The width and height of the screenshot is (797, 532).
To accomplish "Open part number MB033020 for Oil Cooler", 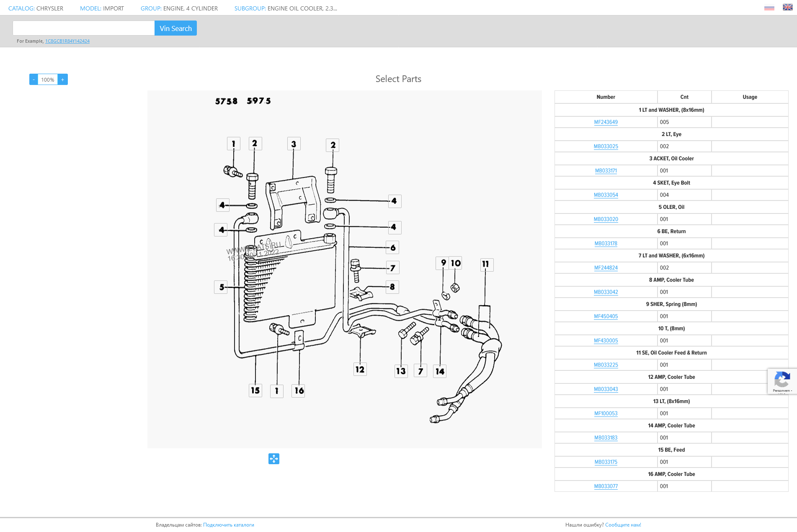I will [606, 219].
